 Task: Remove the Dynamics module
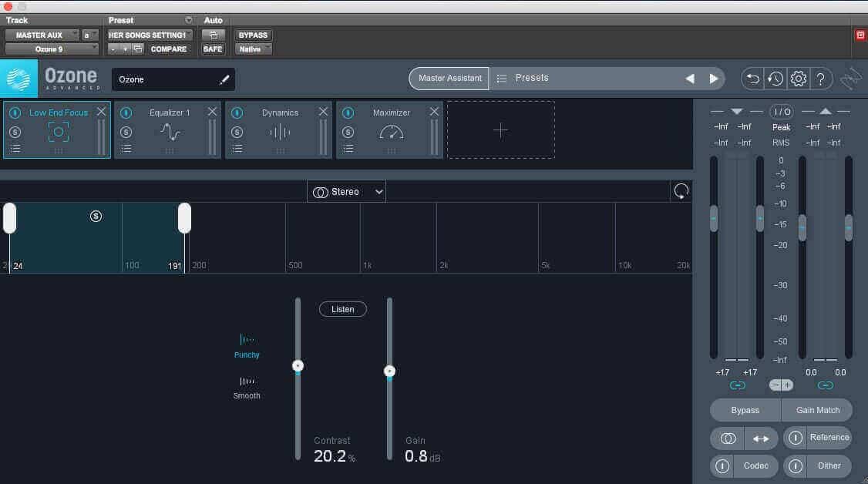pyautogui.click(x=323, y=112)
